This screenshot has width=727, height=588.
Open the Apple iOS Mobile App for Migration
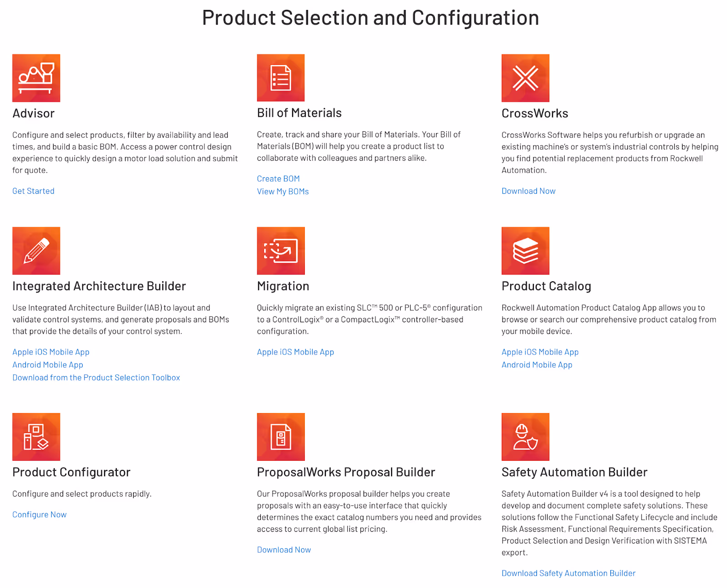(x=295, y=351)
